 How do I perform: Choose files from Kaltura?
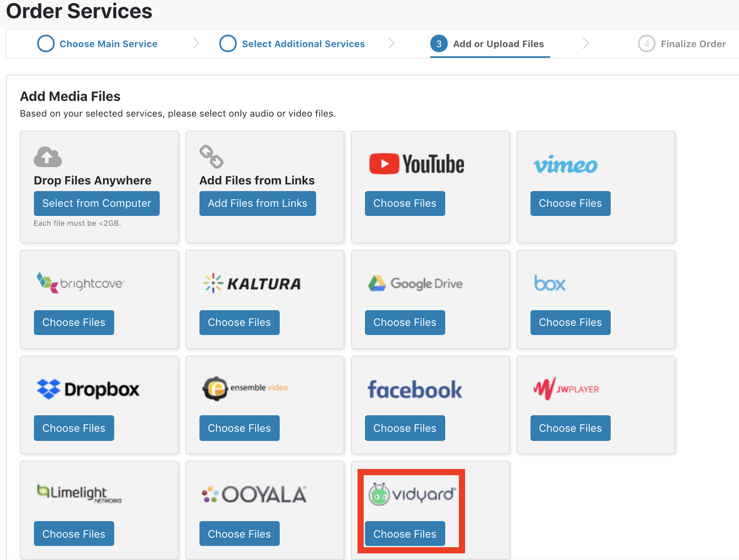point(240,323)
